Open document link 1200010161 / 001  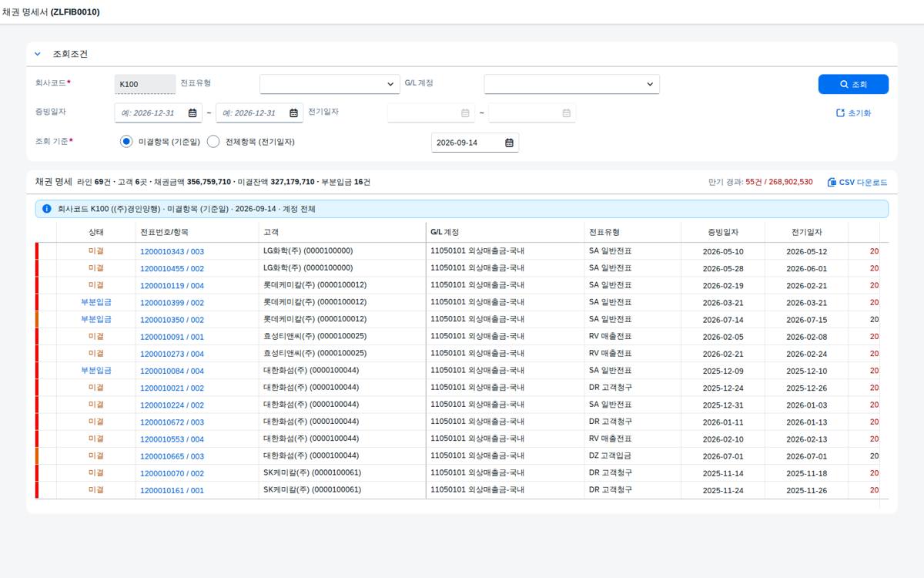click(172, 490)
